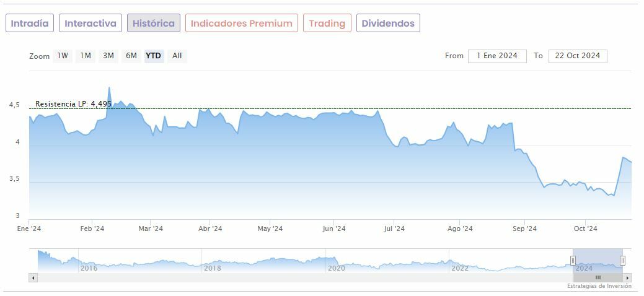The width and height of the screenshot is (644, 296).
Task: Click the To date field
Action: (578, 56)
